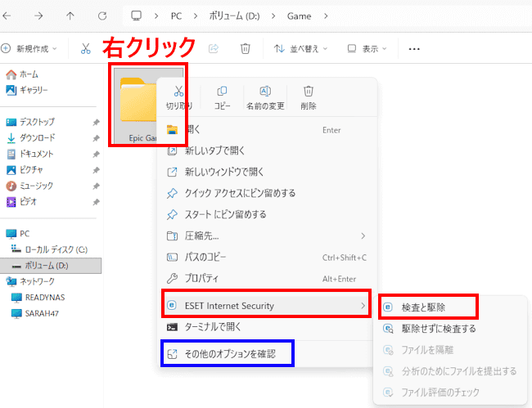Open ダウンロード folder in sidebar

point(37,137)
